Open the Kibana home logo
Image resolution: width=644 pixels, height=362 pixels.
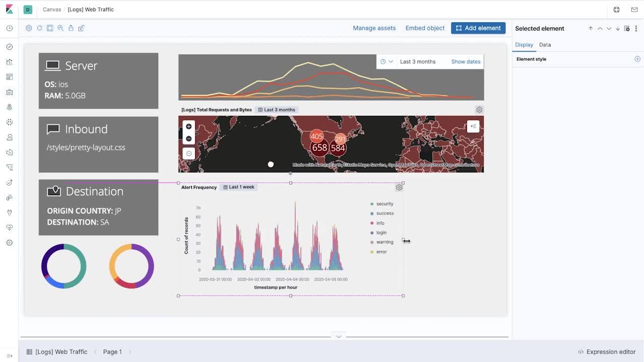[9, 9]
